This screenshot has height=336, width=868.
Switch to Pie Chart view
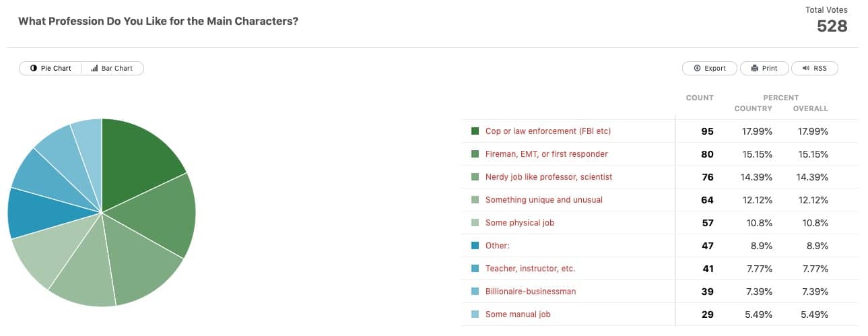click(x=51, y=68)
